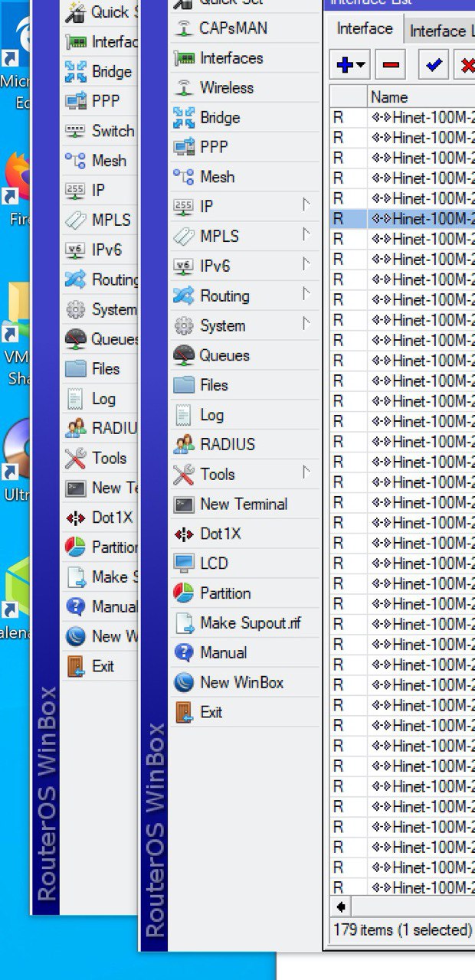This screenshot has height=980, width=475.
Task: Click the Bridge icon in front WinBox menu
Action: pyautogui.click(x=184, y=118)
